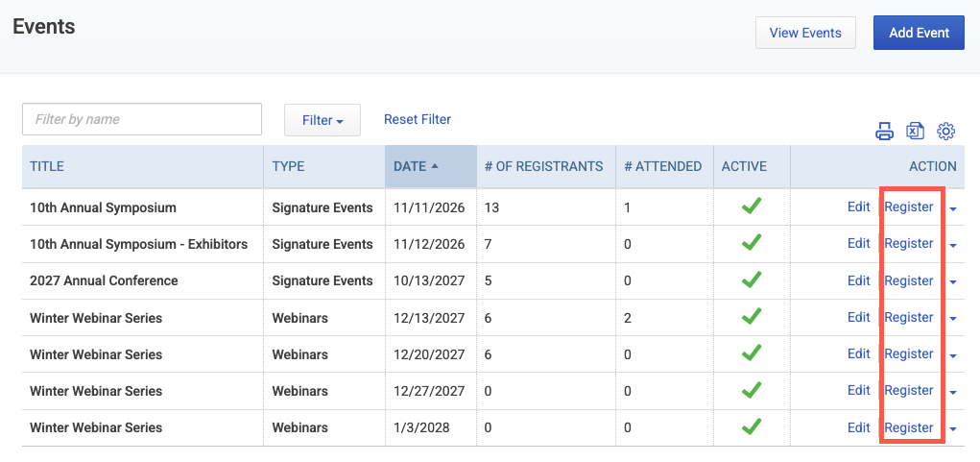The height and width of the screenshot is (462, 980).
Task: Click the Add Event button
Action: click(919, 33)
